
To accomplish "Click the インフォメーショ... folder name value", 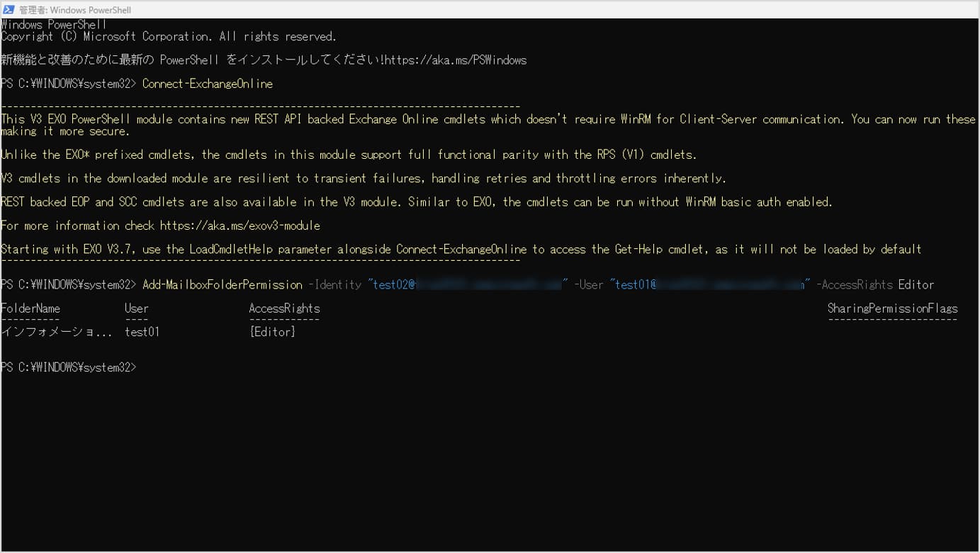I will click(56, 332).
